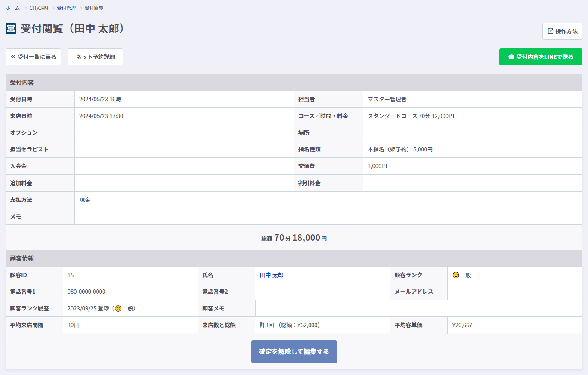This screenshot has width=588, height=375.
Task: Click the smiley icon in 顧客ランク履歴
Action: (118, 309)
